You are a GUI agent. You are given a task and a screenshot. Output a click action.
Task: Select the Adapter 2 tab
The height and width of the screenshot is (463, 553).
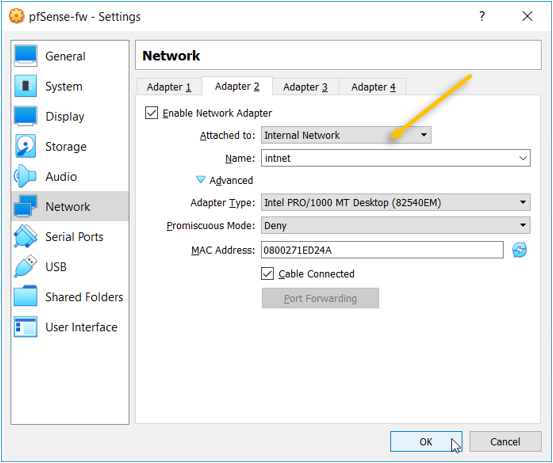[237, 86]
